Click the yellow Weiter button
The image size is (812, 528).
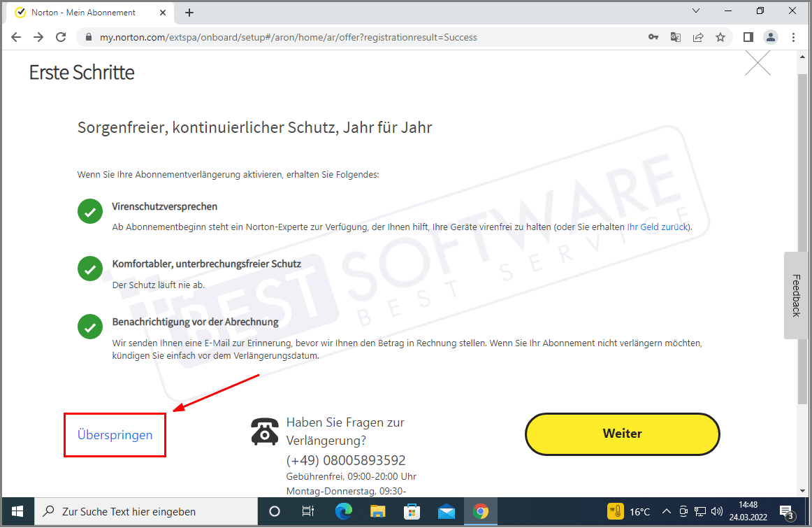(x=621, y=434)
